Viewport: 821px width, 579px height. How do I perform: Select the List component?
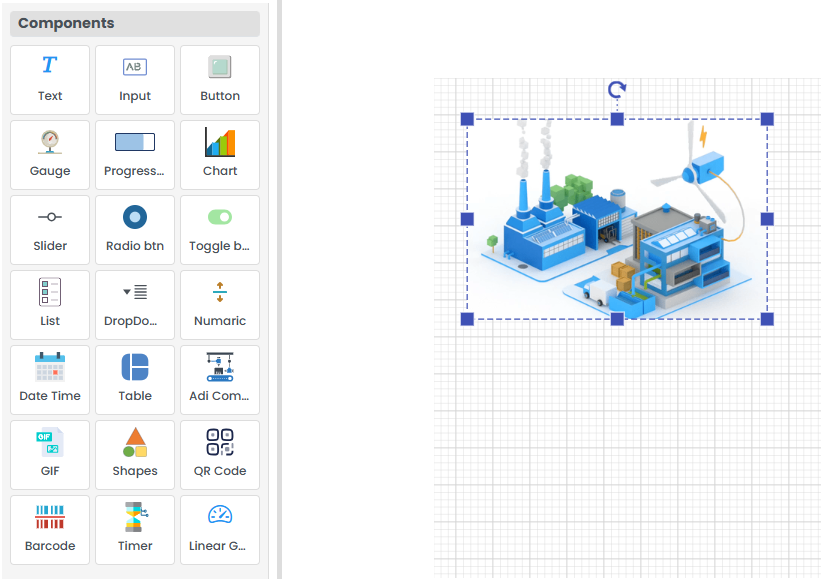pyautogui.click(x=50, y=305)
